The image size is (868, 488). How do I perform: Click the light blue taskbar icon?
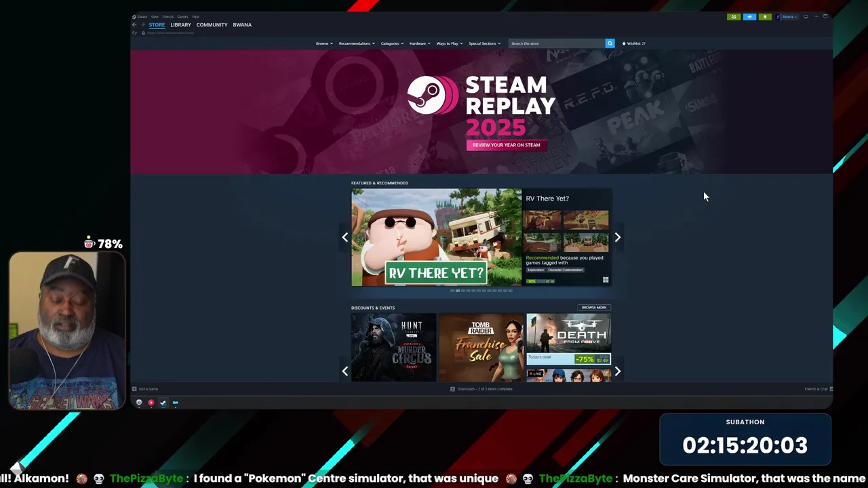coord(175,403)
